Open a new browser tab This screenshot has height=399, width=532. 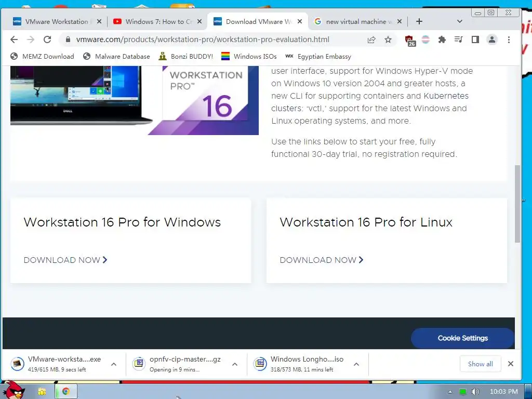click(419, 21)
